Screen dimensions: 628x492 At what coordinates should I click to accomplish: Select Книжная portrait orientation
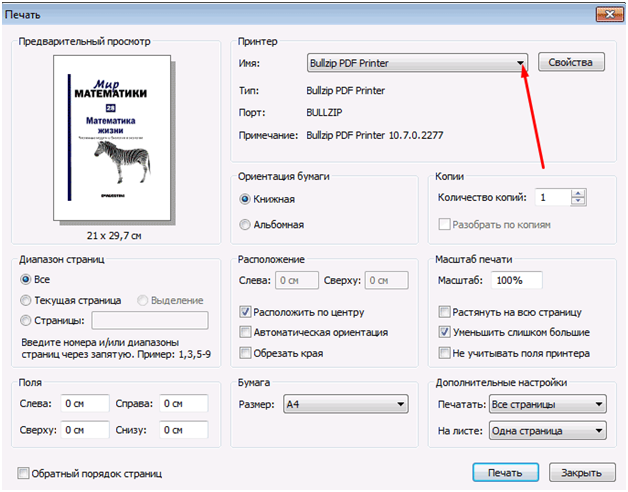pos(246,199)
